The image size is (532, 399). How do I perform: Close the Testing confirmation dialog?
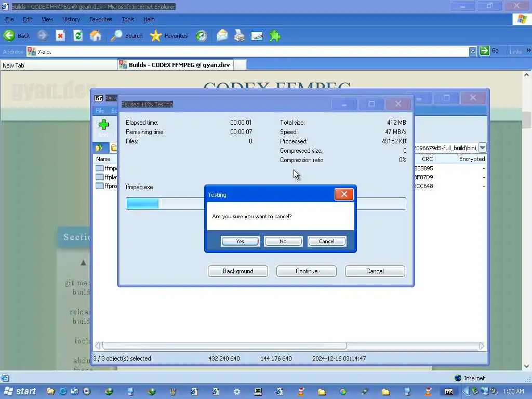pyautogui.click(x=344, y=194)
